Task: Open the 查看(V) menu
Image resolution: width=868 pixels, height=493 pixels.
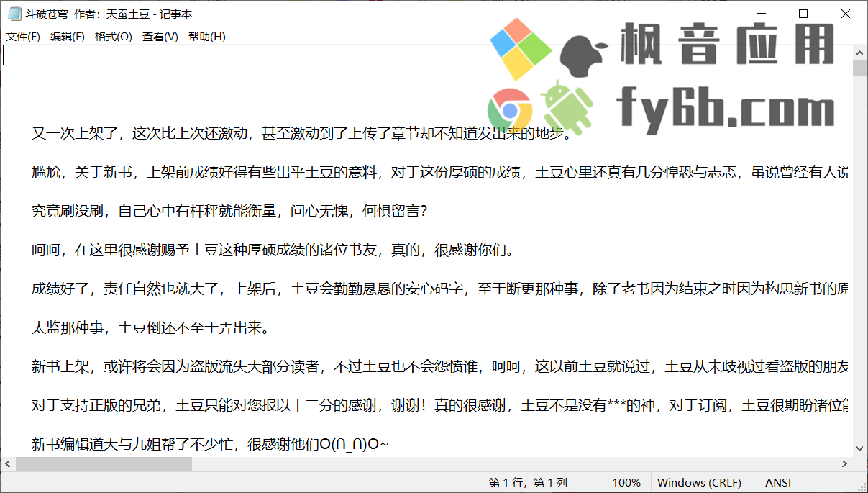Action: 160,37
